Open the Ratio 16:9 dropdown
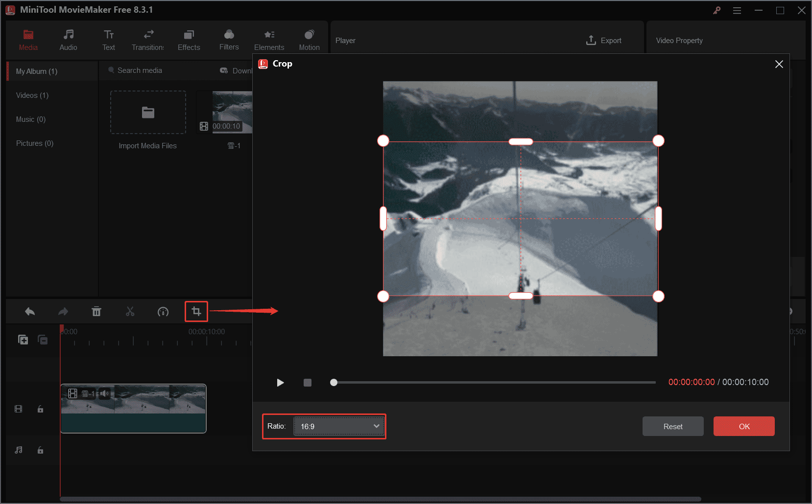 pos(339,427)
